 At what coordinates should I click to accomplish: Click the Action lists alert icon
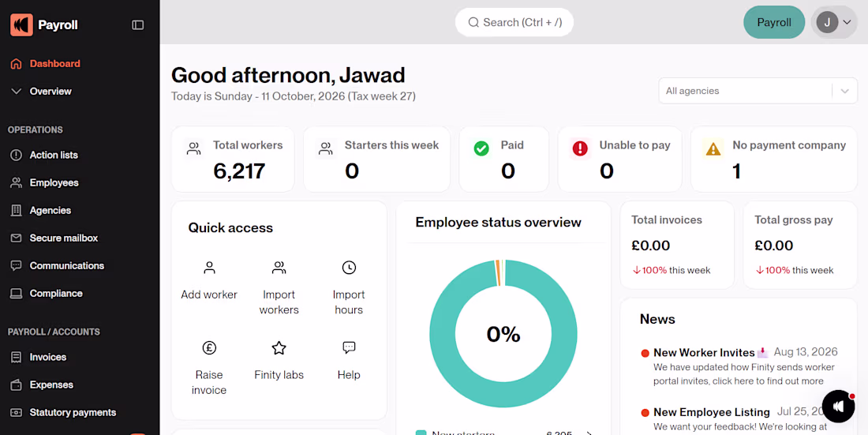click(17, 156)
